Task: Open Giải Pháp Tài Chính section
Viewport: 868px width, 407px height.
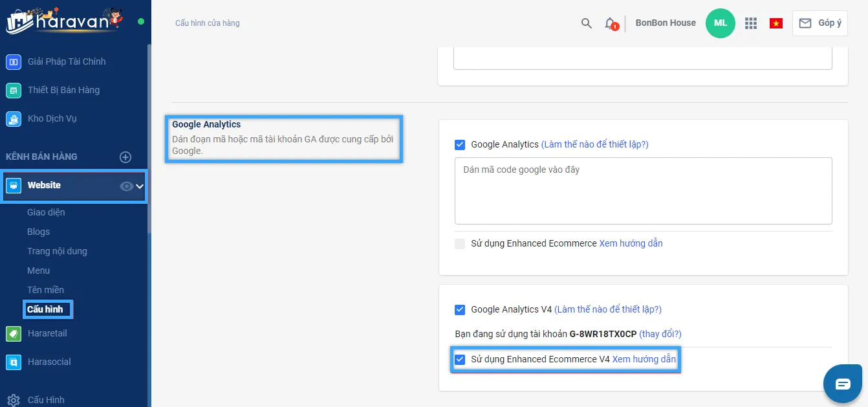Action: pos(67,62)
